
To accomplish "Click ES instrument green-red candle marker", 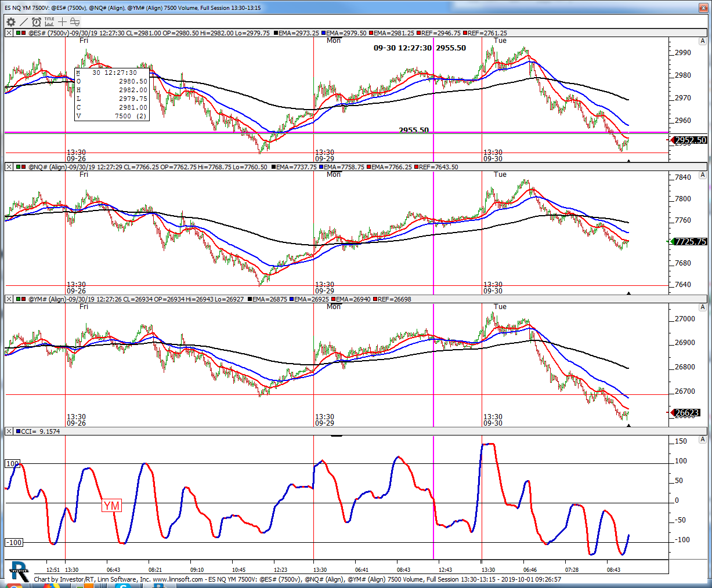I will click(21, 33).
